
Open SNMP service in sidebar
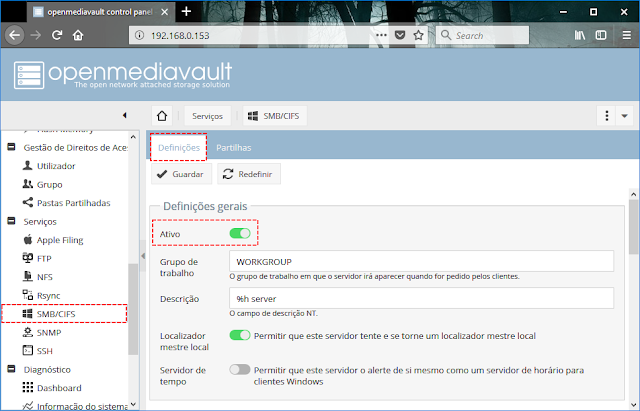[x=42, y=332]
